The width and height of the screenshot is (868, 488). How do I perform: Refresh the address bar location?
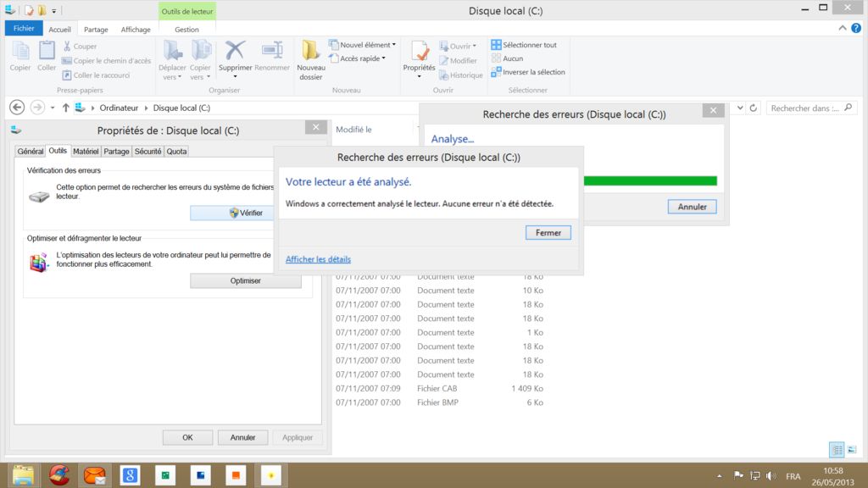click(x=754, y=108)
